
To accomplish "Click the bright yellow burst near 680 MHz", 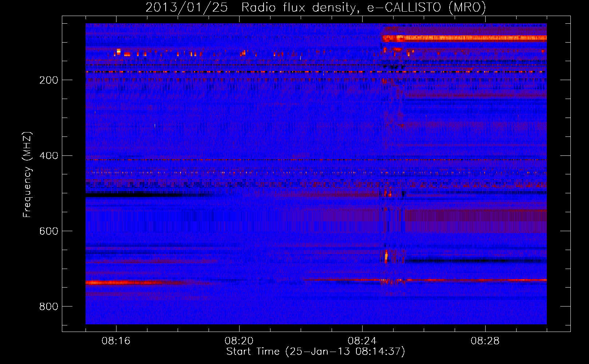I will pos(386,256).
